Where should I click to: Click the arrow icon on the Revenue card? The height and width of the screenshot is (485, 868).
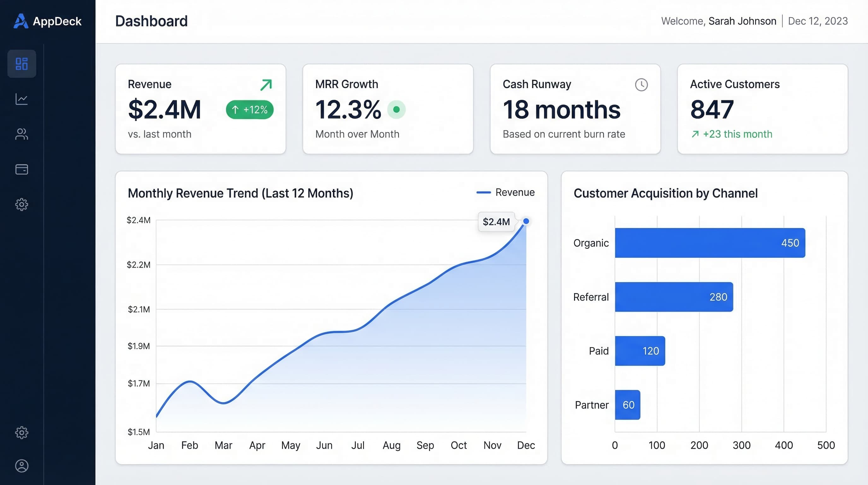click(266, 85)
